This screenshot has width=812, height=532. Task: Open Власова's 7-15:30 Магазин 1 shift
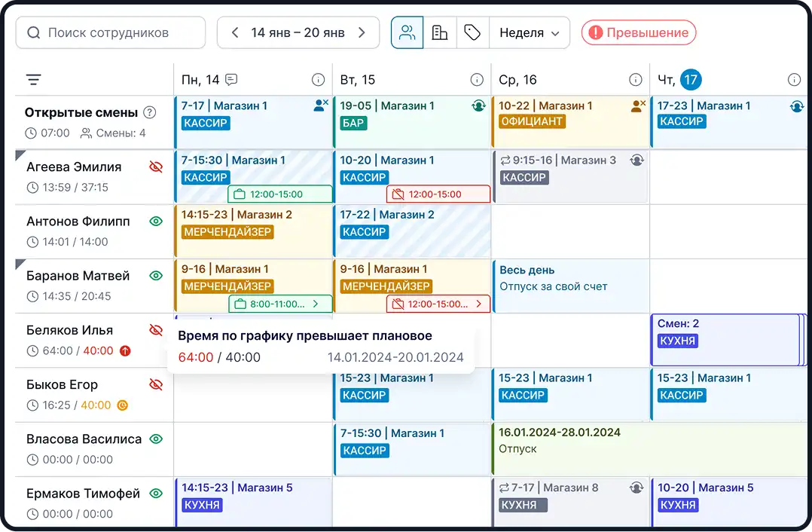pyautogui.click(x=412, y=449)
